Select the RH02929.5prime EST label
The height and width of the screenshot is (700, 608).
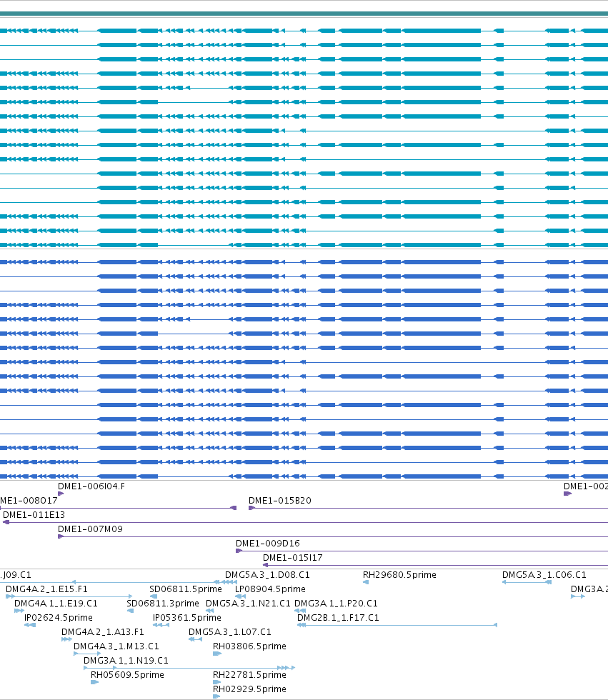[249, 689]
